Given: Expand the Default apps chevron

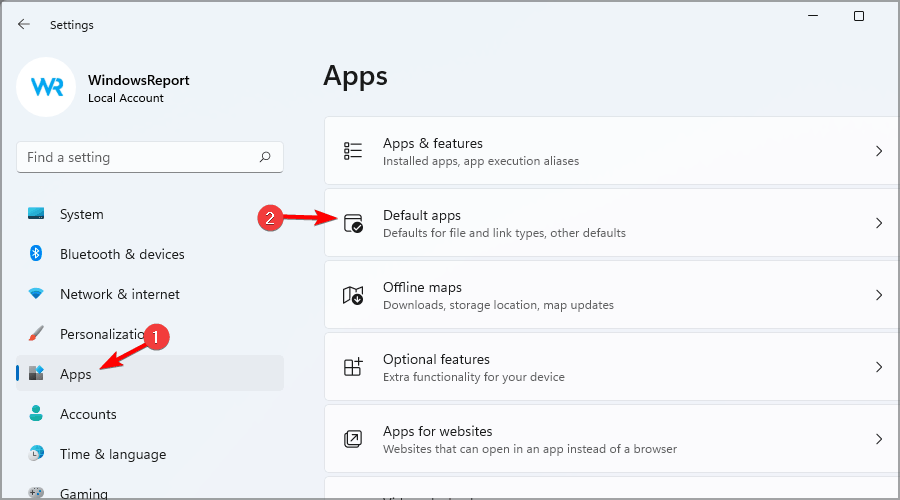Looking at the screenshot, I should click(879, 223).
